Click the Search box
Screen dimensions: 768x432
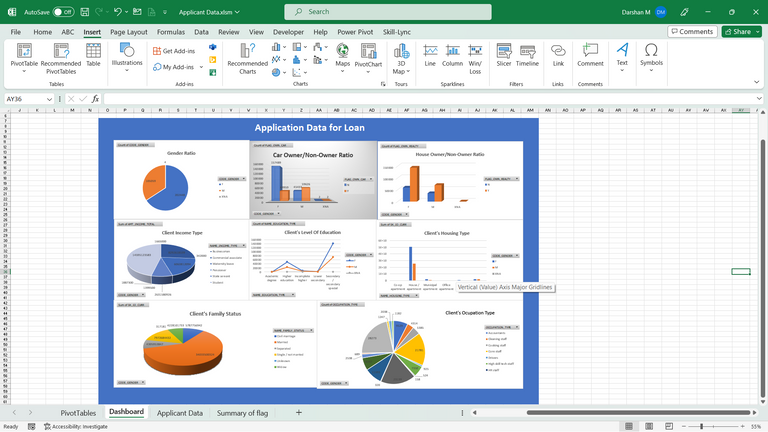click(x=388, y=12)
